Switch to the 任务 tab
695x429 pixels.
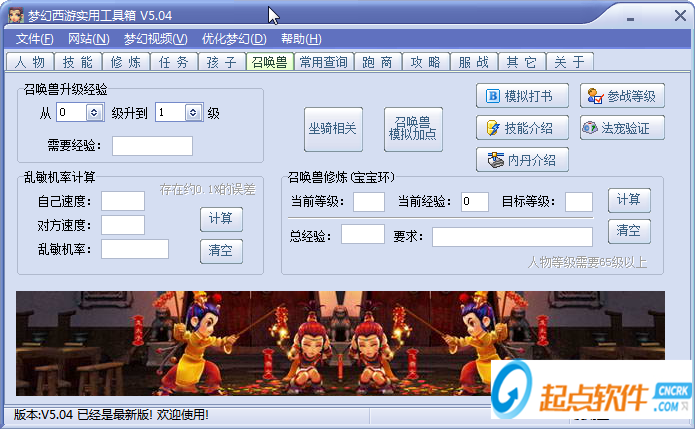[174, 62]
